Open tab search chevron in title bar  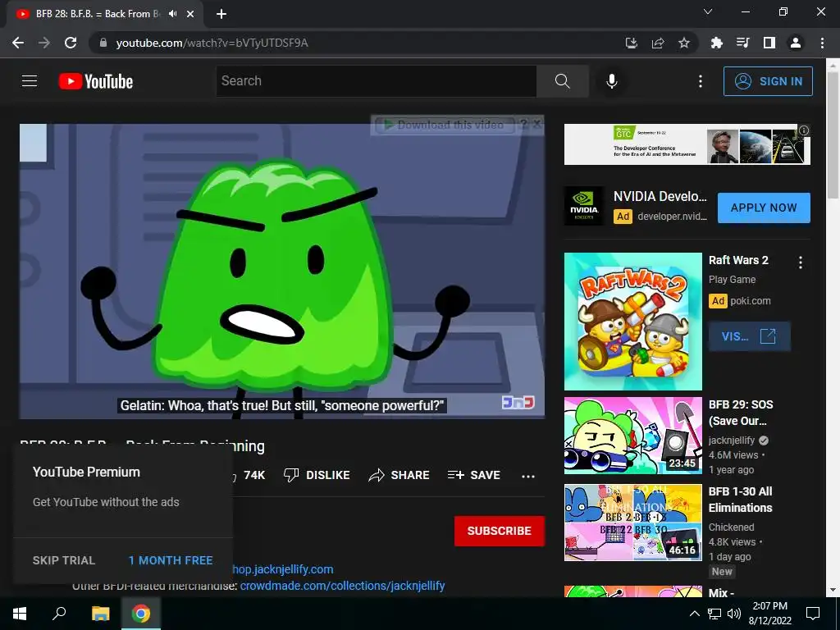708,11
